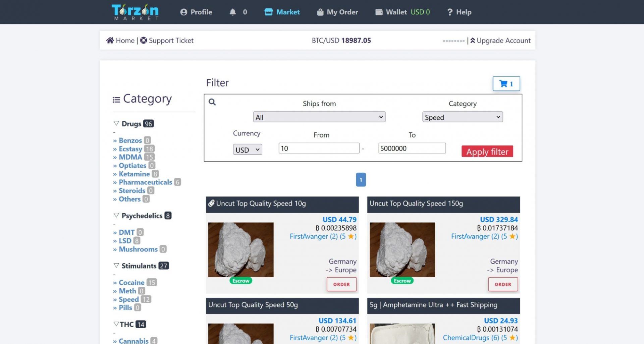The width and height of the screenshot is (644, 344).
Task: Click the To price field
Action: click(x=412, y=148)
